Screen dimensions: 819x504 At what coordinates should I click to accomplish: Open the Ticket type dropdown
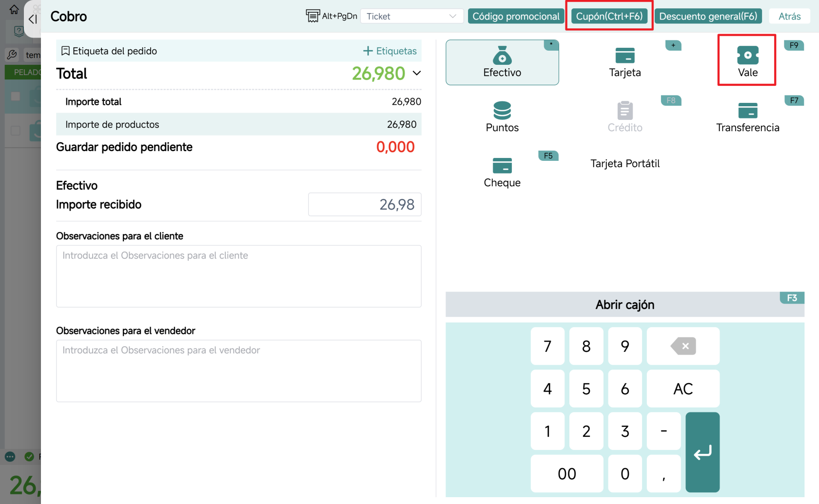click(x=412, y=16)
